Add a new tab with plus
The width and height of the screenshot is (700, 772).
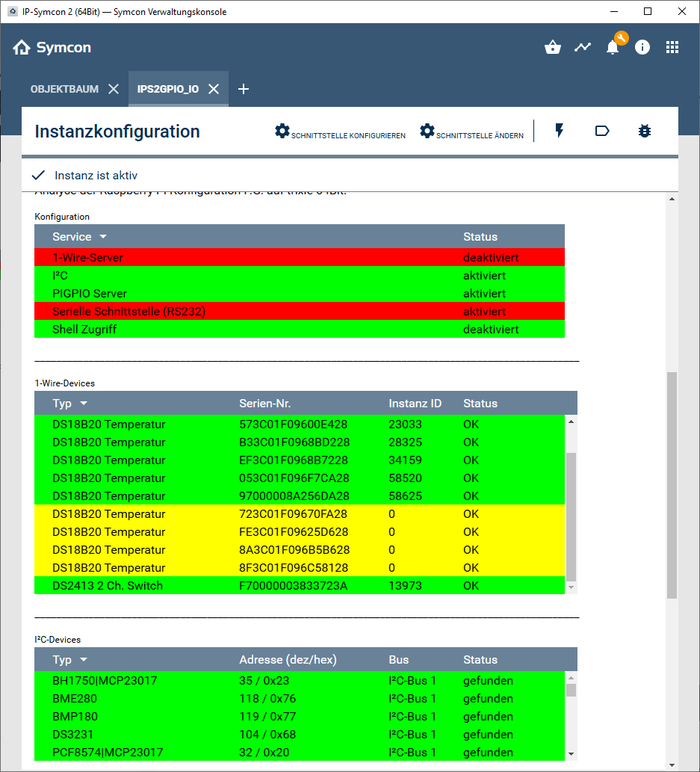tap(243, 89)
